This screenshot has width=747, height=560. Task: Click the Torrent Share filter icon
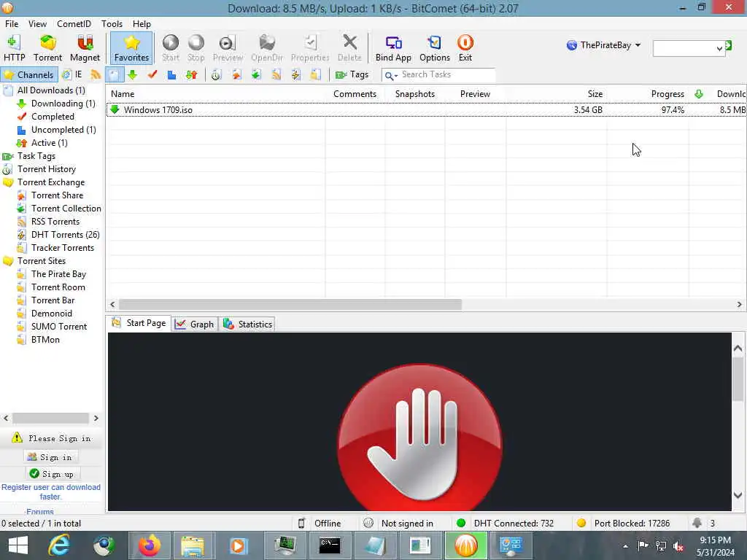click(x=236, y=75)
